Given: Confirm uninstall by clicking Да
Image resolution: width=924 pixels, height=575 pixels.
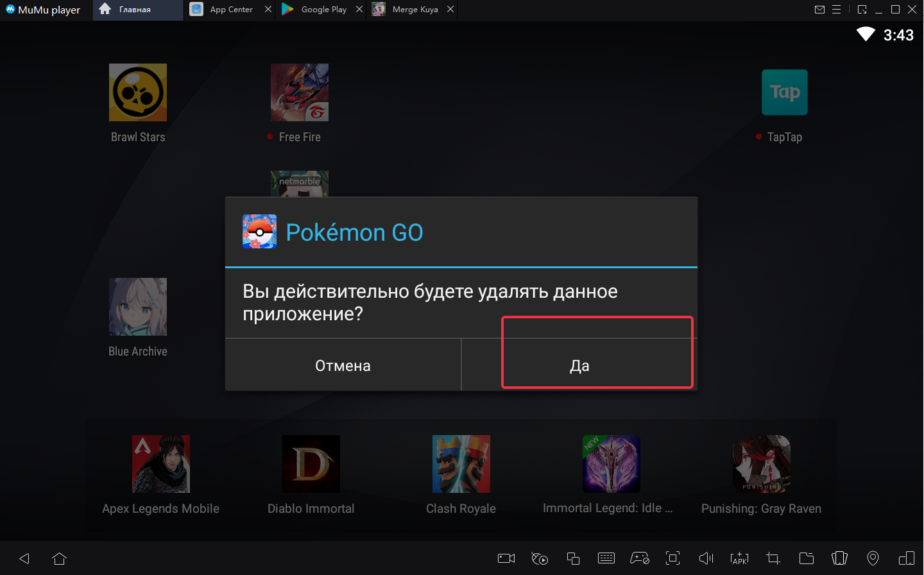Looking at the screenshot, I should point(579,365).
